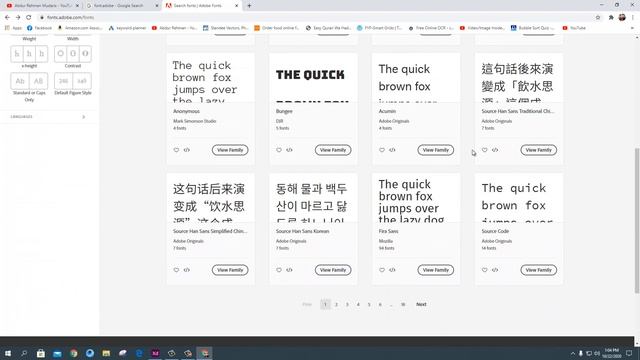The height and width of the screenshot is (360, 640).
Task: Select the medium x-height filter option
Action: (x=29, y=54)
